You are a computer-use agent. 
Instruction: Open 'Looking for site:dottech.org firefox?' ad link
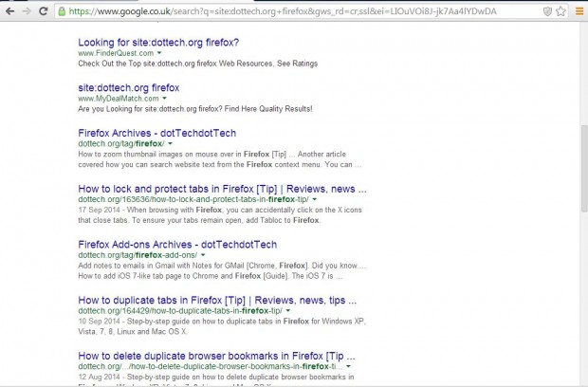(x=158, y=43)
